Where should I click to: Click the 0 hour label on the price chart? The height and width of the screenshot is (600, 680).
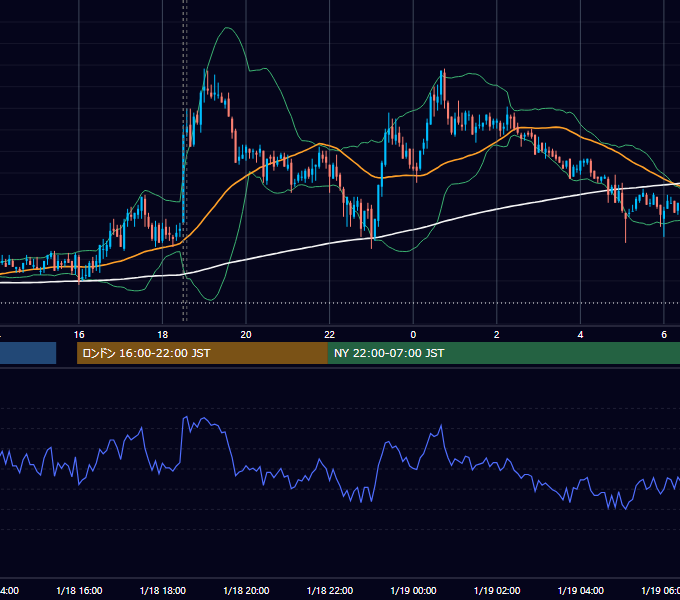pyautogui.click(x=413, y=335)
